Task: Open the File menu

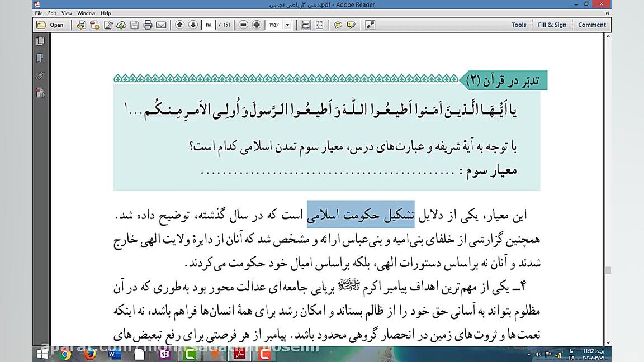Action: pos(39,13)
